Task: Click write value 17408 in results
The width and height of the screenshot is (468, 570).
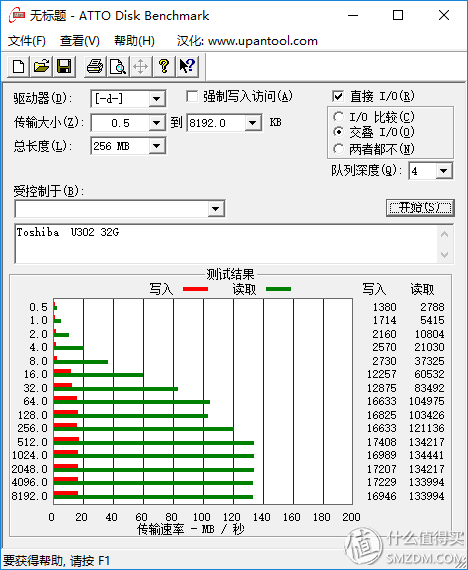Action: click(381, 442)
